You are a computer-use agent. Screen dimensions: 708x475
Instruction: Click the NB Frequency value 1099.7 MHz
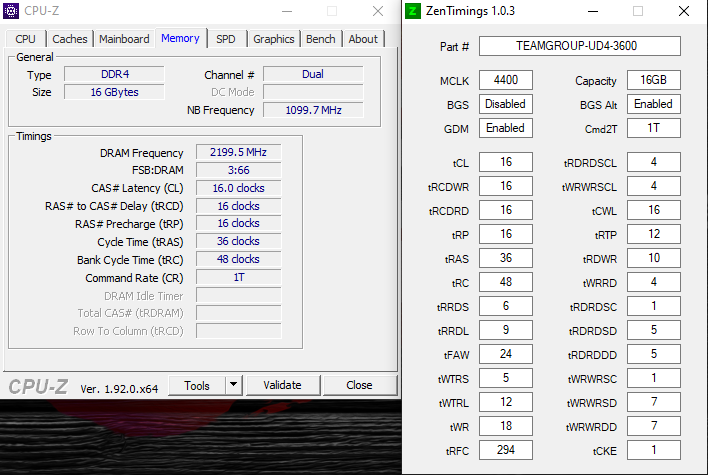(313, 110)
